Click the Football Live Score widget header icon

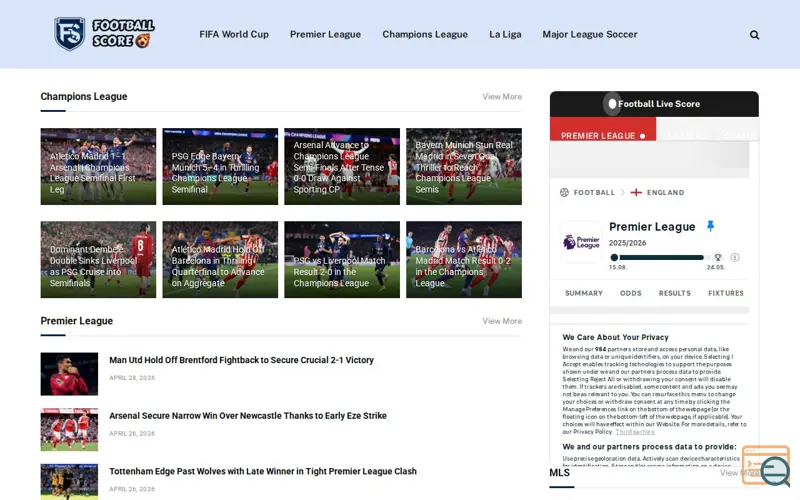612,104
